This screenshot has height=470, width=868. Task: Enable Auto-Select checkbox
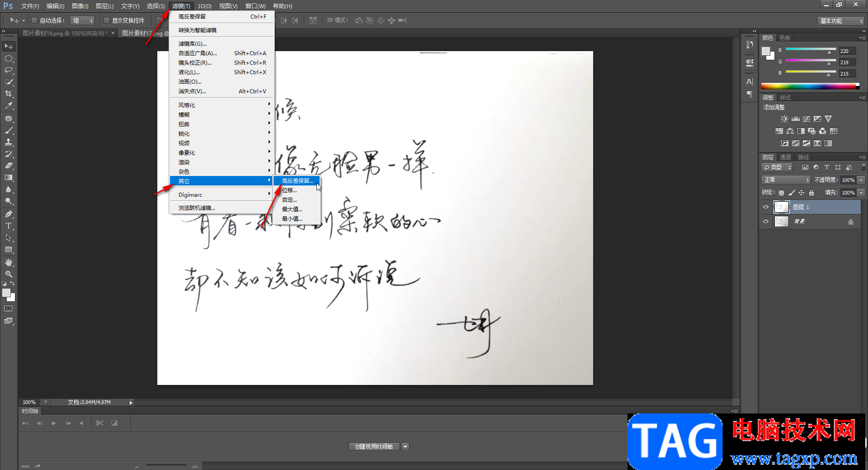(34, 20)
